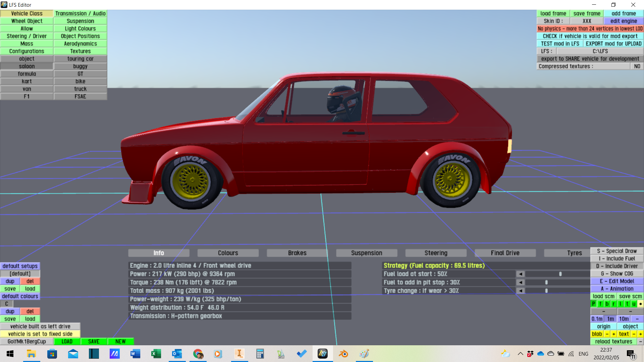Toggle G - Show COG option

click(x=616, y=274)
